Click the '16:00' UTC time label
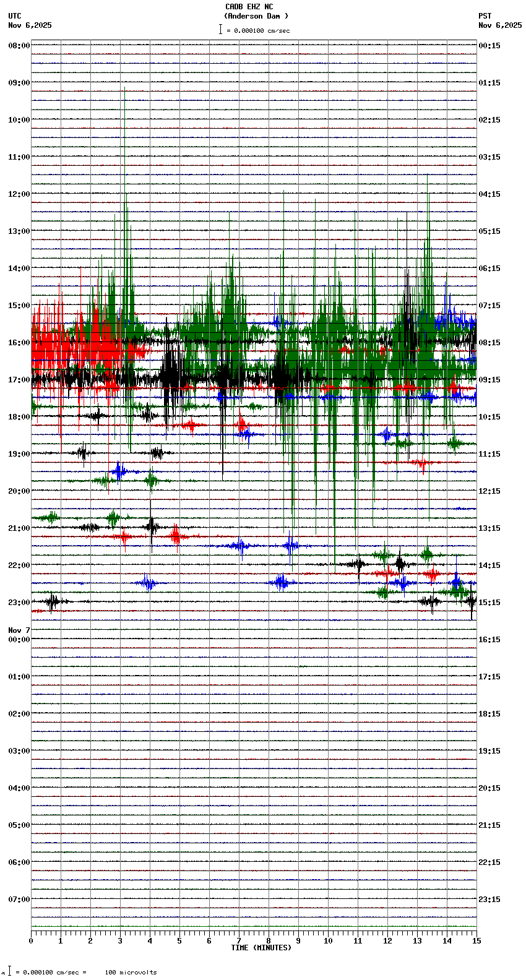Image resolution: width=526 pixels, height=980 pixels. tap(19, 343)
